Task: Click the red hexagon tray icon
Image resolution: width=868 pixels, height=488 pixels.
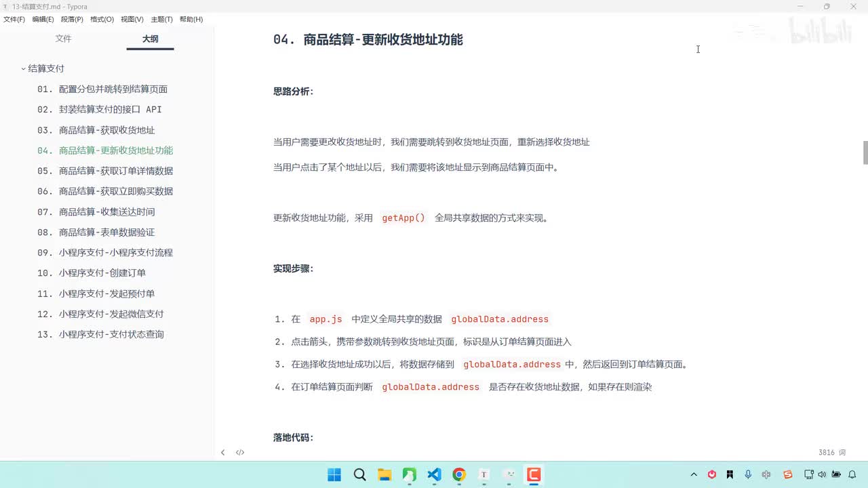Action: 712,474
